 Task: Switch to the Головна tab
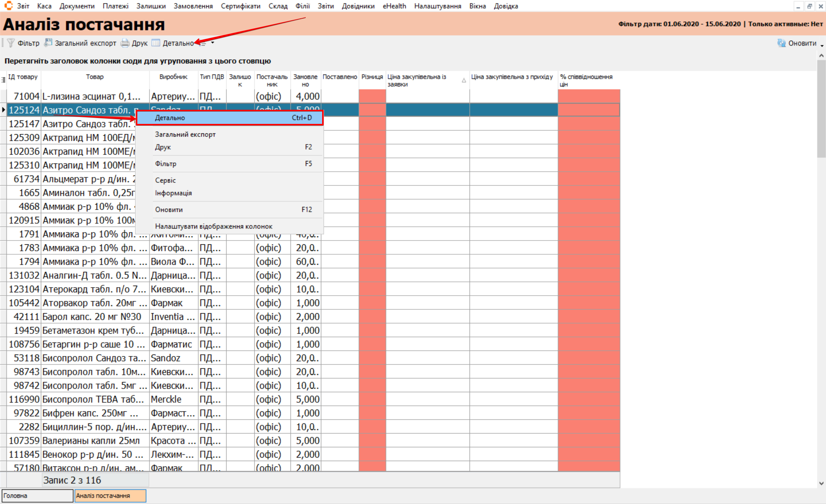click(x=37, y=496)
